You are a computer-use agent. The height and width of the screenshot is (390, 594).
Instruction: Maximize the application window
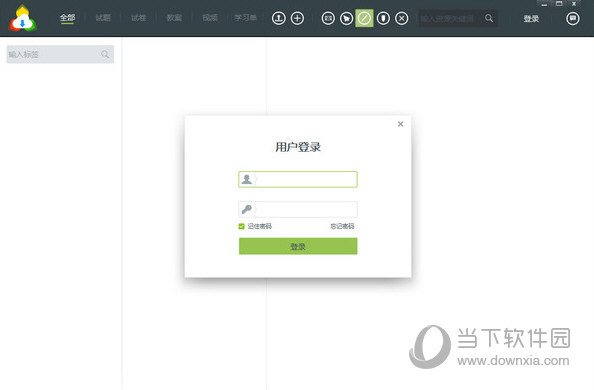pyautogui.click(x=559, y=4)
